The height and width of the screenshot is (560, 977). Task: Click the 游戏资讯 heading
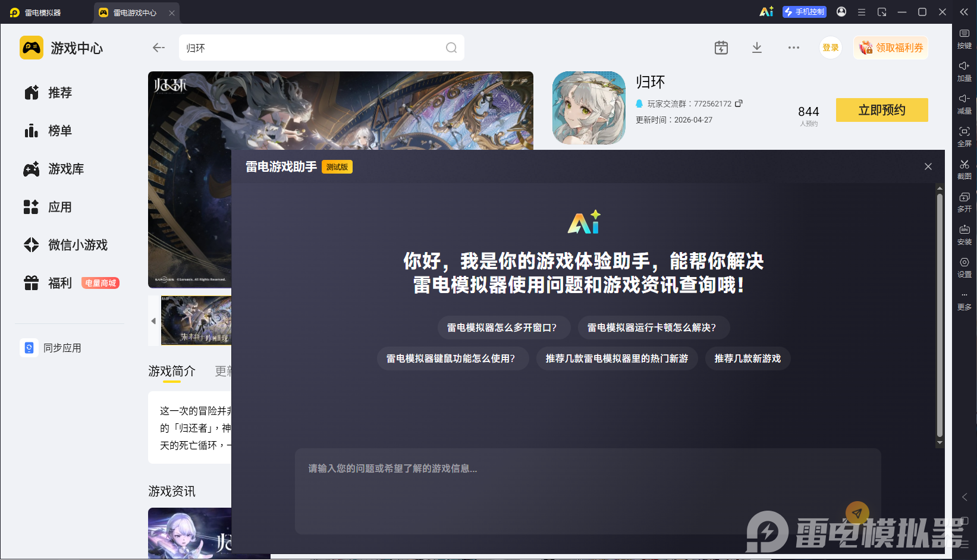172,491
